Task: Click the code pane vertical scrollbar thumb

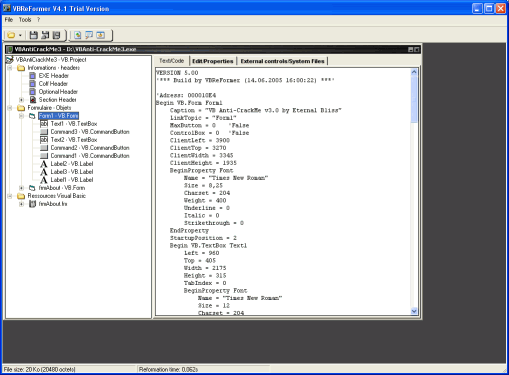Action: 414,99
